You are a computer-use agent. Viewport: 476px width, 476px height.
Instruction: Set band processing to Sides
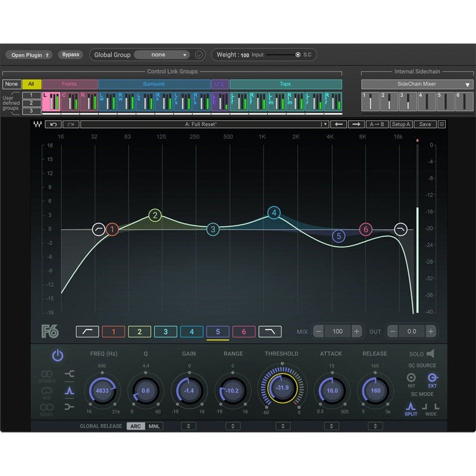(47, 409)
